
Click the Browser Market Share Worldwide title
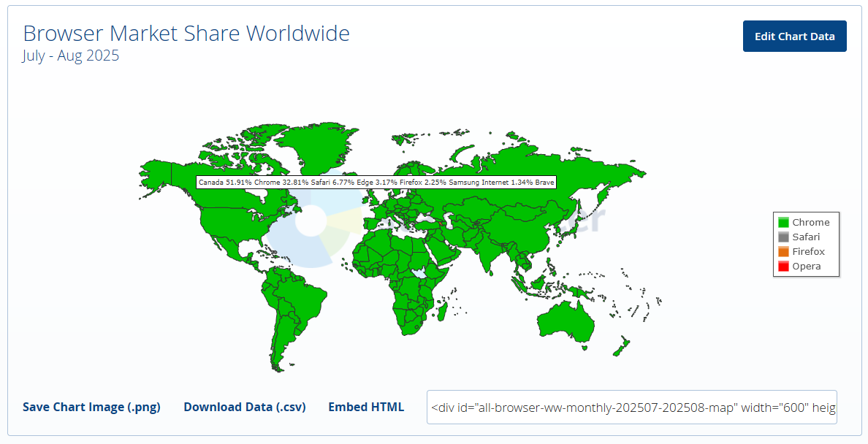coord(186,33)
